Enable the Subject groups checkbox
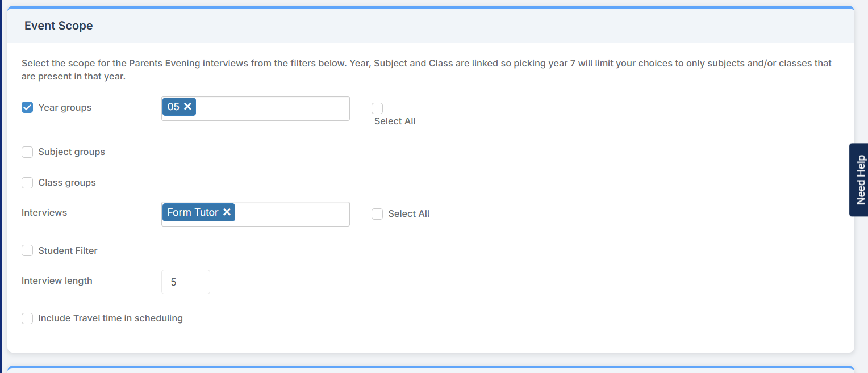Screen dimensions: 868x373 (x=27, y=152)
